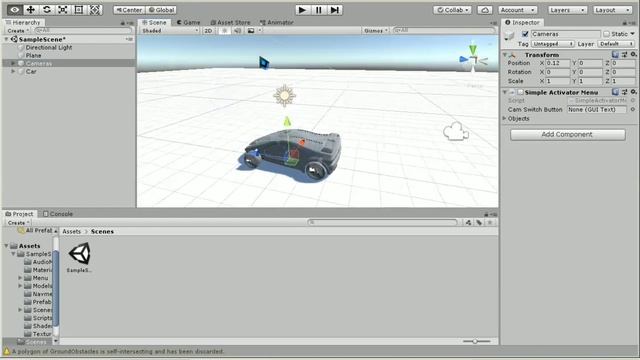The image size is (640, 360).
Task: Select Directional Light in Hierarchy
Action: click(49, 47)
